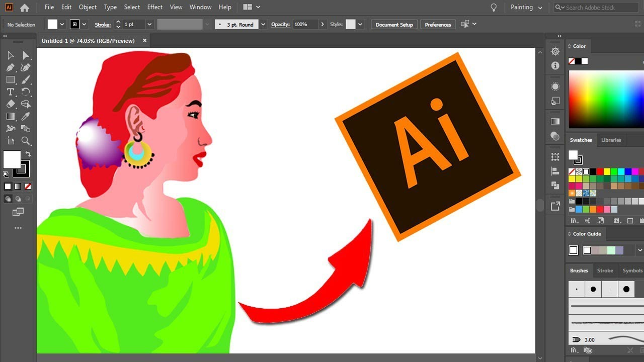Open the brush definition dropdown
Viewport: 644px width, 362px height.
click(x=263, y=24)
